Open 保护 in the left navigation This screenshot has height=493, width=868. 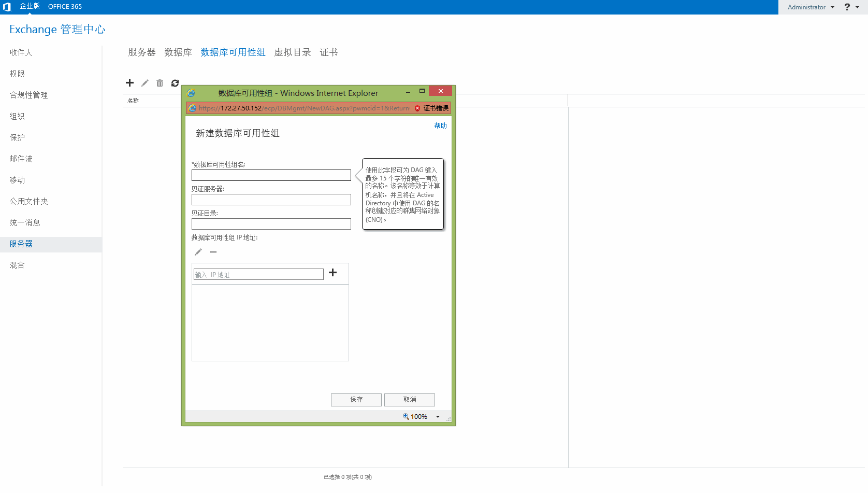17,137
